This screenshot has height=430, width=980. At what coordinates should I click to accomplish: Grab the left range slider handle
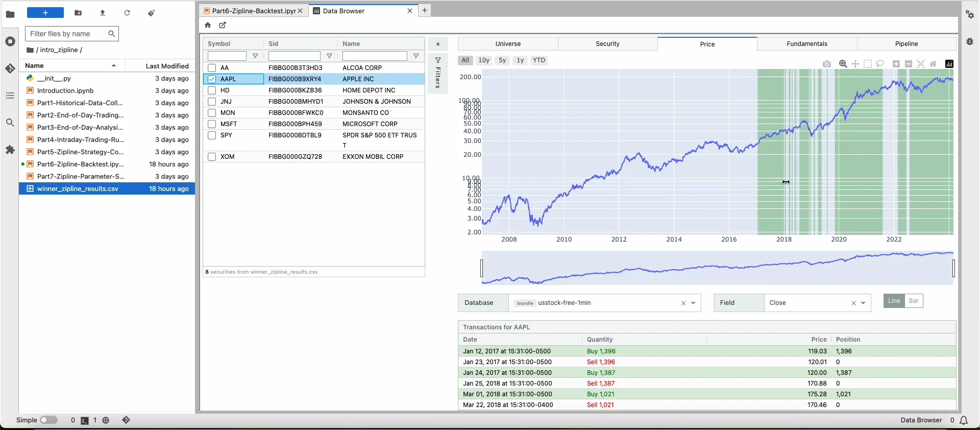481,268
